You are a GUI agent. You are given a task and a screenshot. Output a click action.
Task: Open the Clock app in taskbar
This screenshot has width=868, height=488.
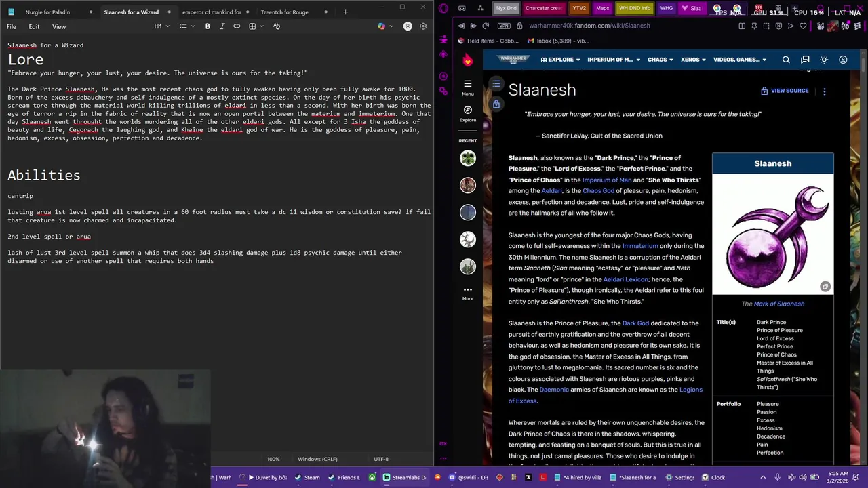713,477
